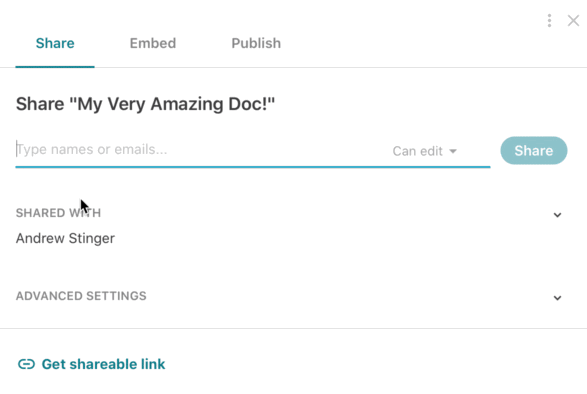Open the three-dot more options menu
Image resolution: width=587 pixels, height=394 pixels.
549,21
